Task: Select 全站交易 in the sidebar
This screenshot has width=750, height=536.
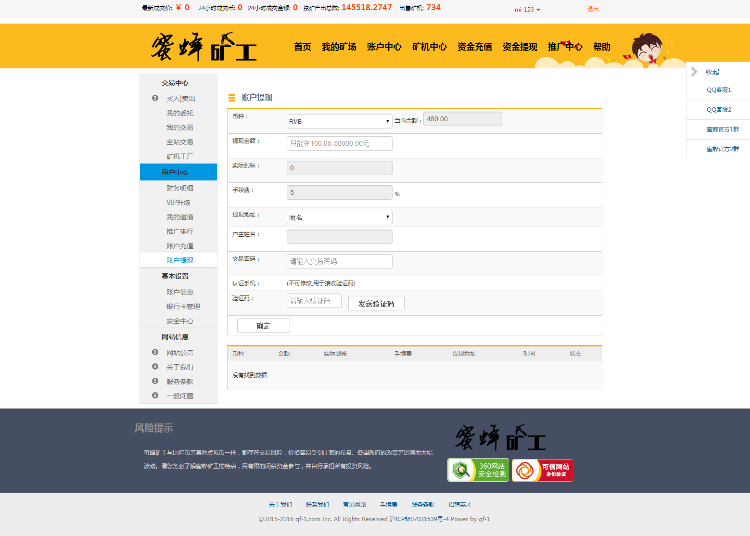Action: (180, 142)
